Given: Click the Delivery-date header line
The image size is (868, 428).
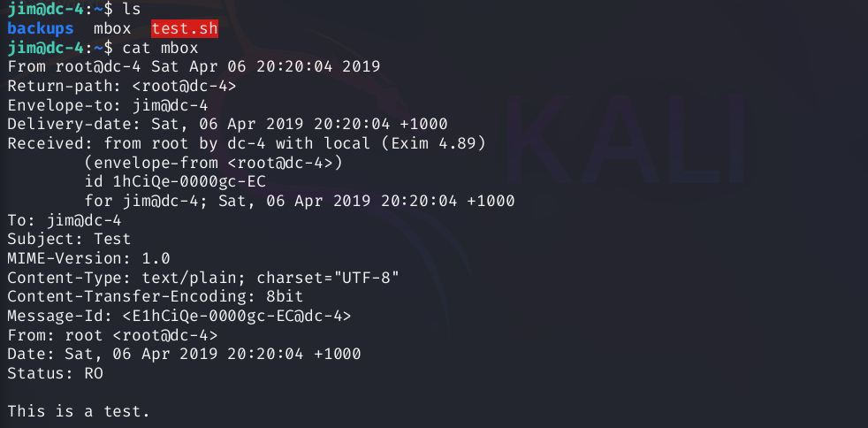Looking at the screenshot, I should point(227,124).
